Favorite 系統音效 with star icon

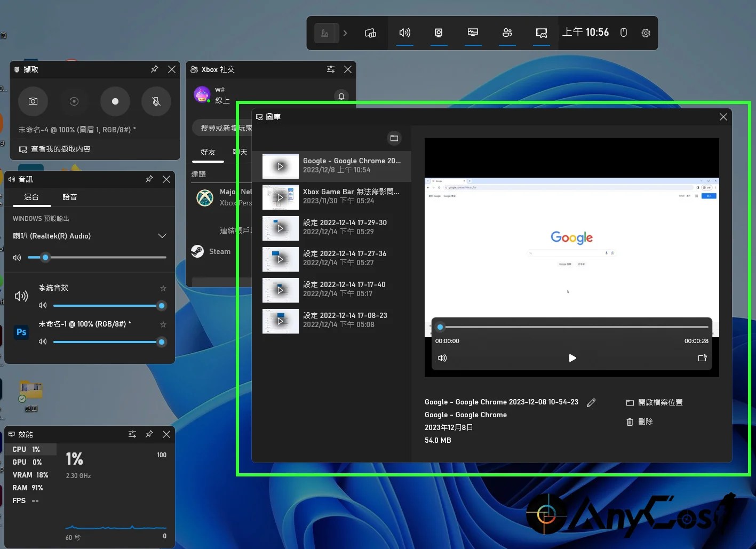click(x=163, y=288)
